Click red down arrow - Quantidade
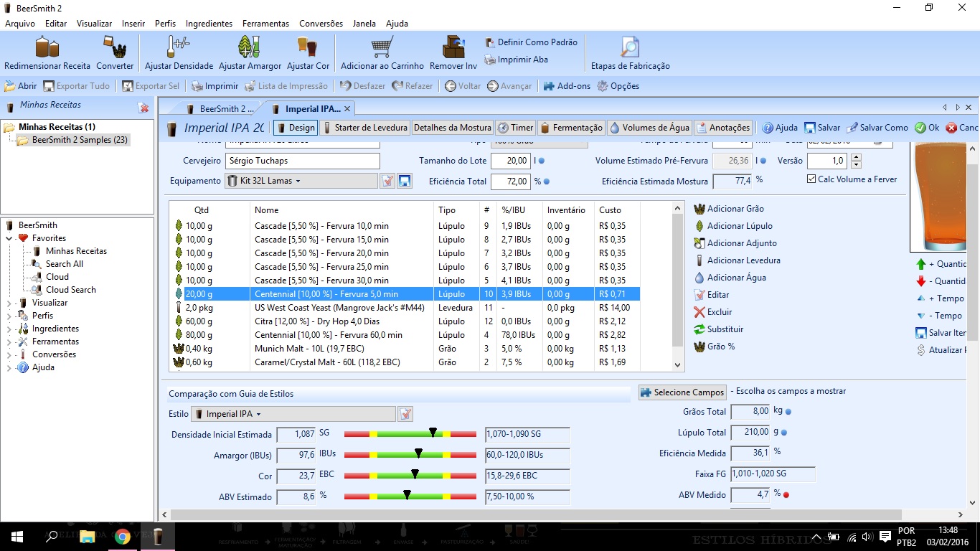This screenshot has width=980, height=551. 921,281
